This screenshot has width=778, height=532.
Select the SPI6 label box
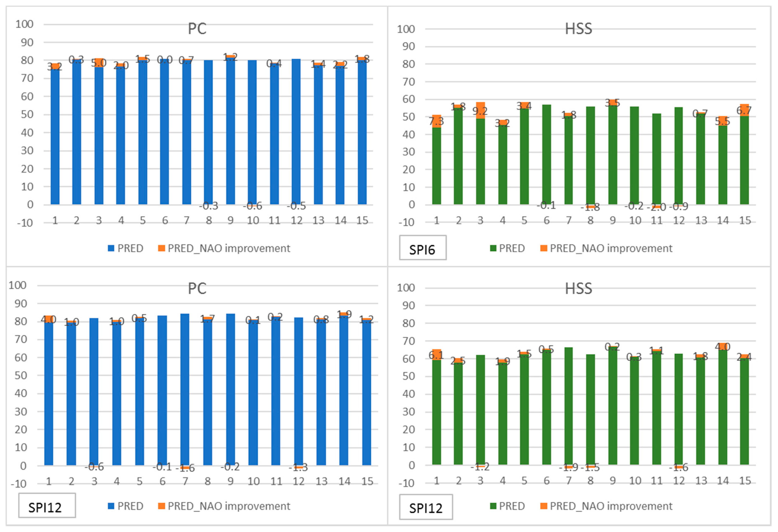coord(422,248)
